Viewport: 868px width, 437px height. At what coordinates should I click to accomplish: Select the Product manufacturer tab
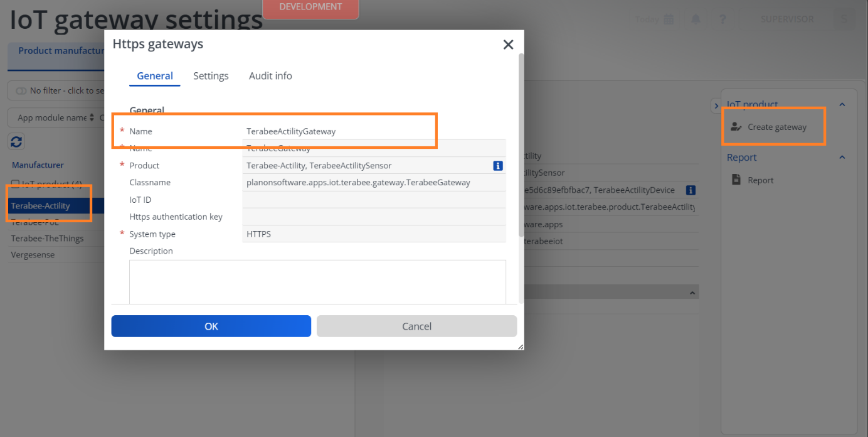point(61,51)
